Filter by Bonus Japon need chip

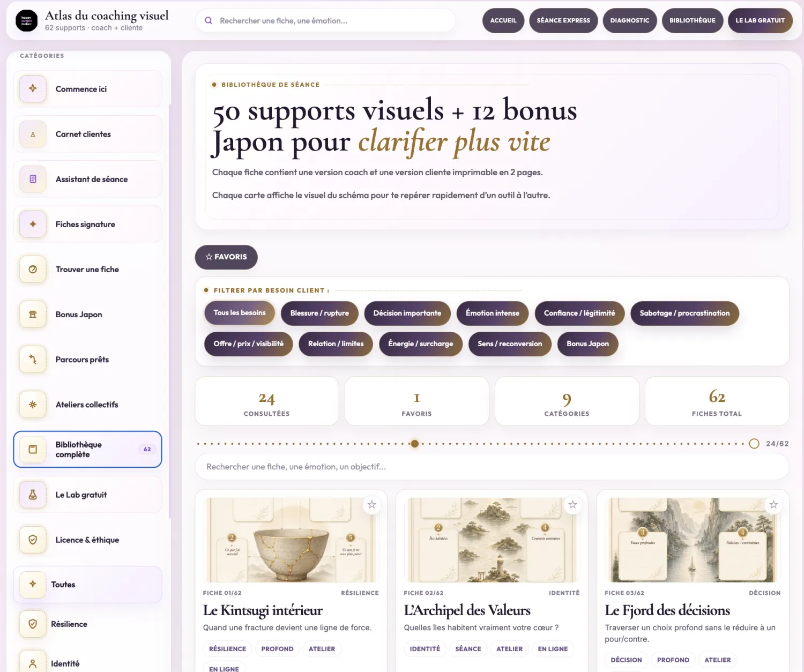pyautogui.click(x=588, y=344)
